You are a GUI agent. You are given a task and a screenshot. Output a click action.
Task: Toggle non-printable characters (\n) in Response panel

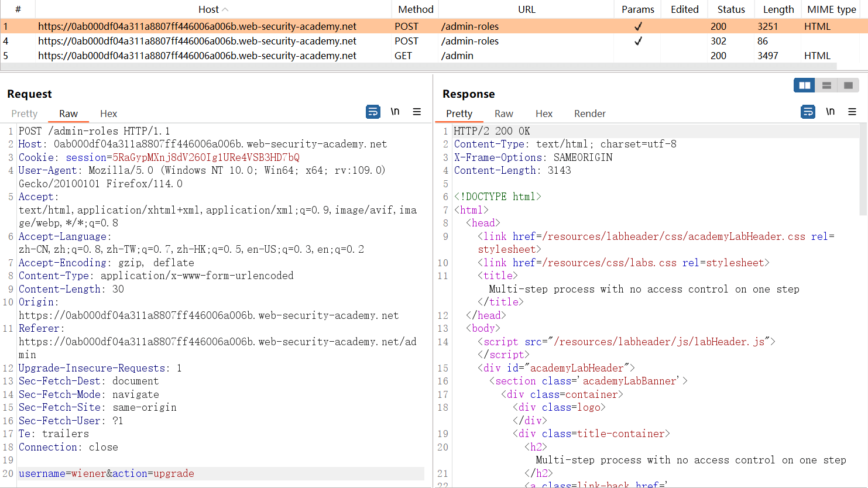coord(830,112)
